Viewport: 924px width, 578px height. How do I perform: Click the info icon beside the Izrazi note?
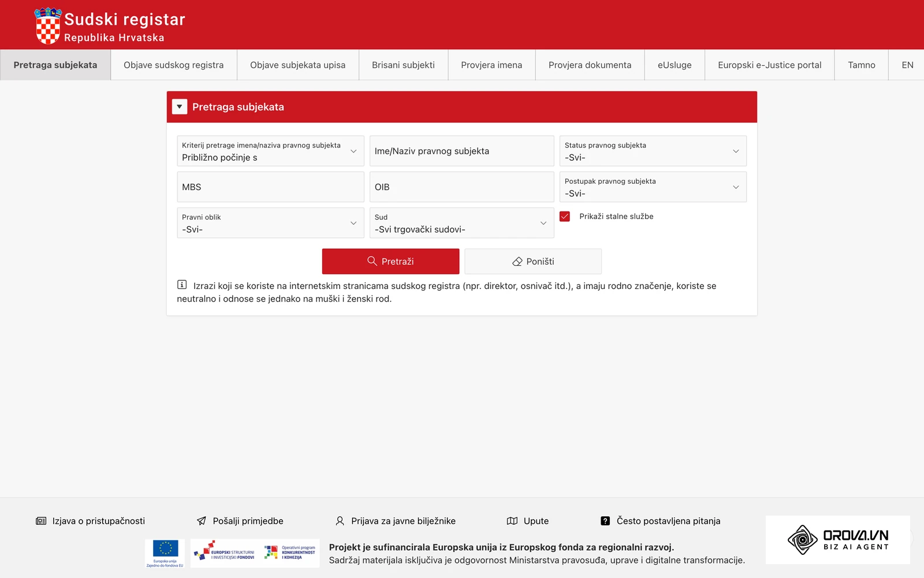[x=182, y=285]
